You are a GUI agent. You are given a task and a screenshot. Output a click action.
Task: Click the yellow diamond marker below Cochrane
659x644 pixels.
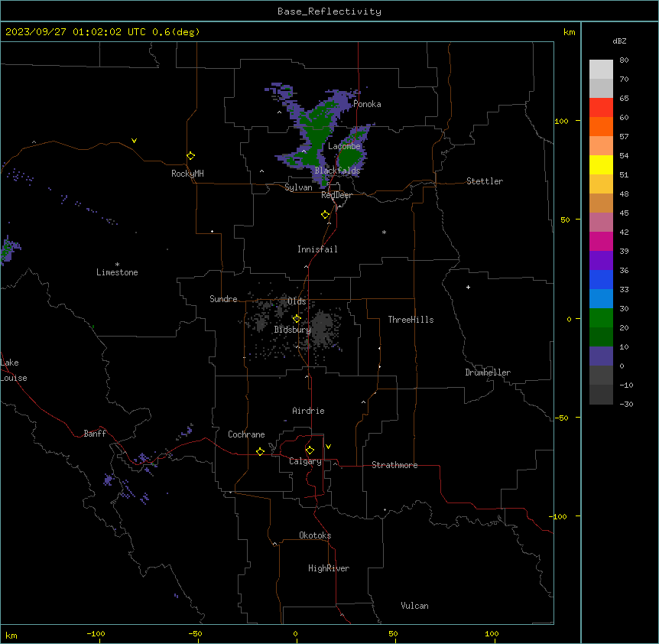260,452
